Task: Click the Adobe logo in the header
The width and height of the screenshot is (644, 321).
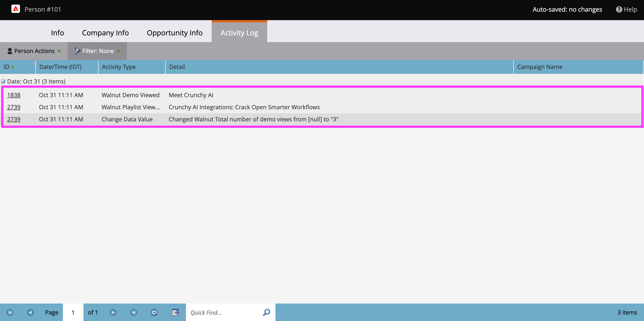Action: click(x=16, y=9)
